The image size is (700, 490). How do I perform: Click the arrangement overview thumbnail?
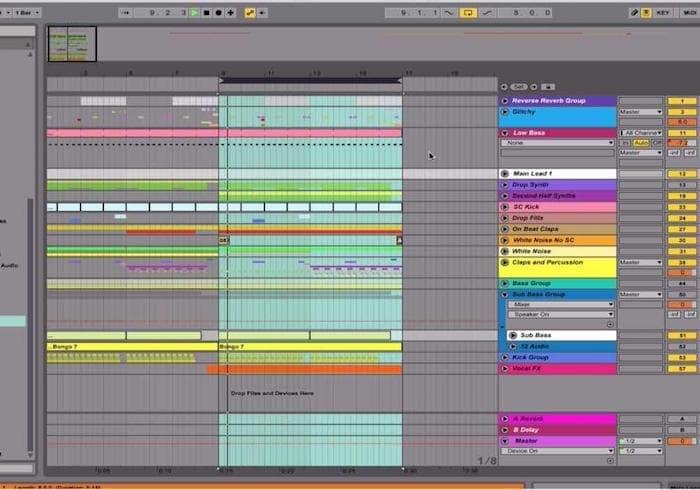72,43
